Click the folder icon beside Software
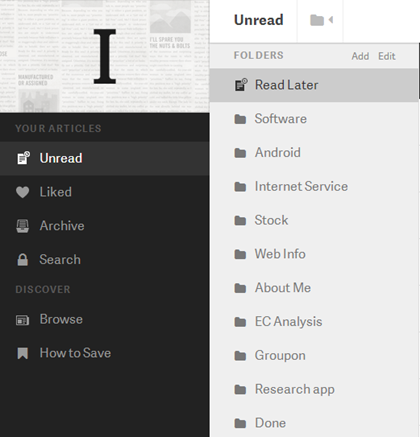This screenshot has height=437, width=420. (240, 119)
